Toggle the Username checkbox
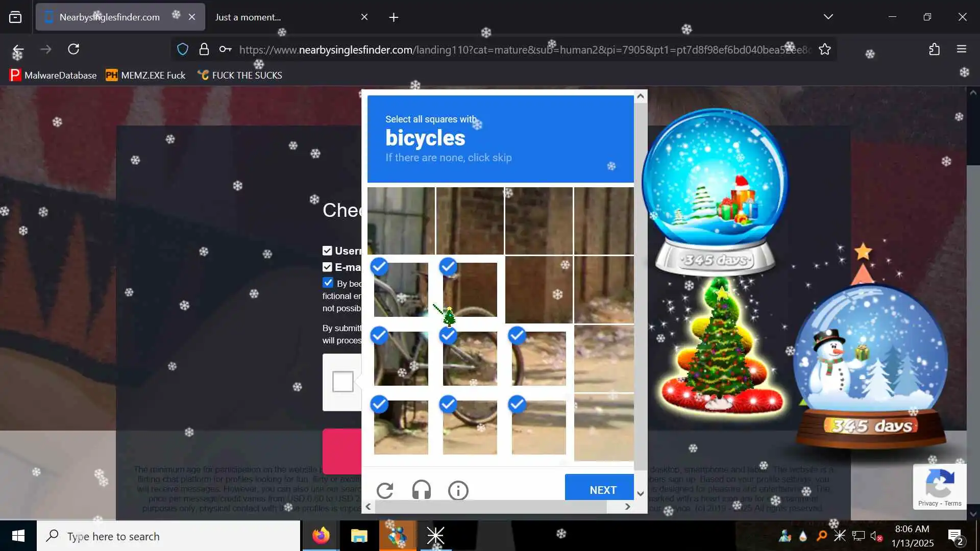The width and height of the screenshot is (980, 551). (327, 251)
